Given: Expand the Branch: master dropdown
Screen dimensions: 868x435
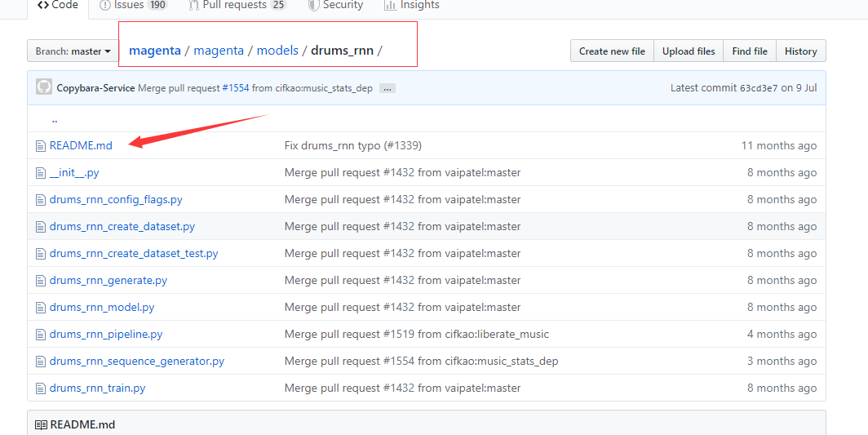Looking at the screenshot, I should tap(73, 51).
